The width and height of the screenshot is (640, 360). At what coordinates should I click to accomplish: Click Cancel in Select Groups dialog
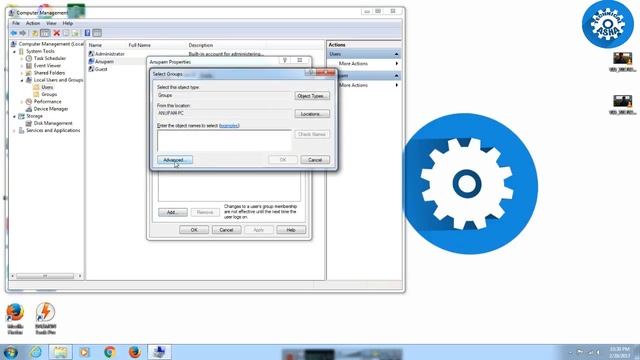(315, 160)
